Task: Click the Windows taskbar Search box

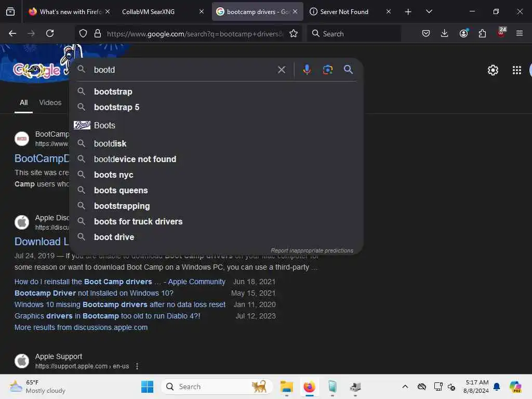Action: pos(217,387)
